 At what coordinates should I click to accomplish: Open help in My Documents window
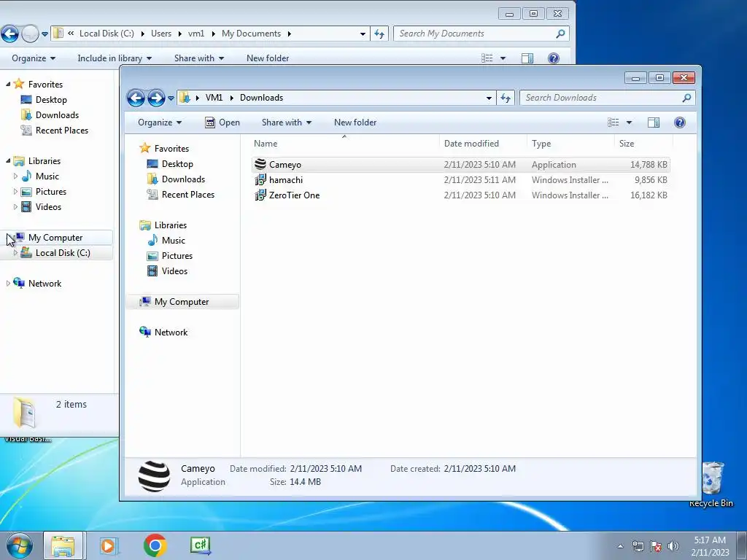coord(554,58)
